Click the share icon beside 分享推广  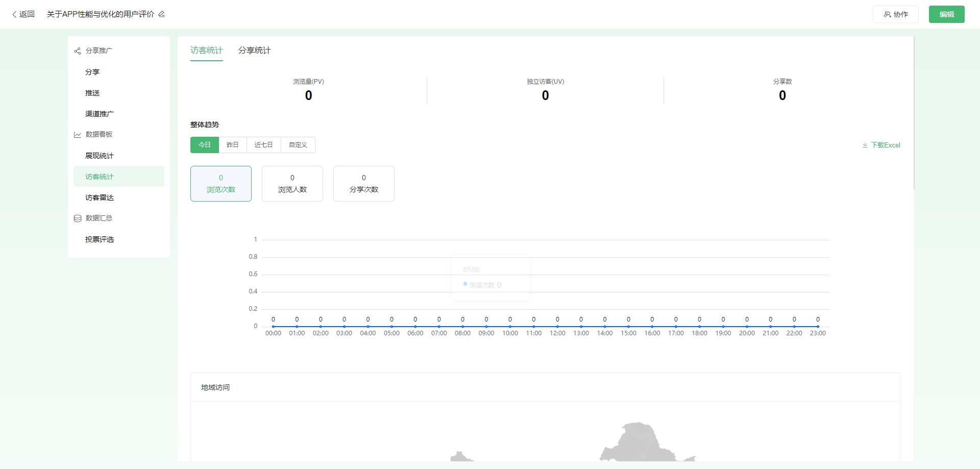pyautogui.click(x=78, y=51)
